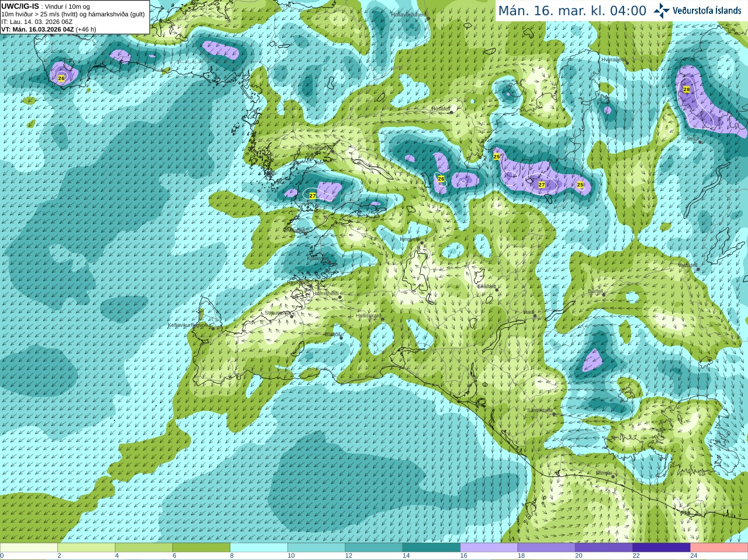Click the 26 gust marker east of Hvanneyri
The image size is (748, 560).
coord(441,179)
